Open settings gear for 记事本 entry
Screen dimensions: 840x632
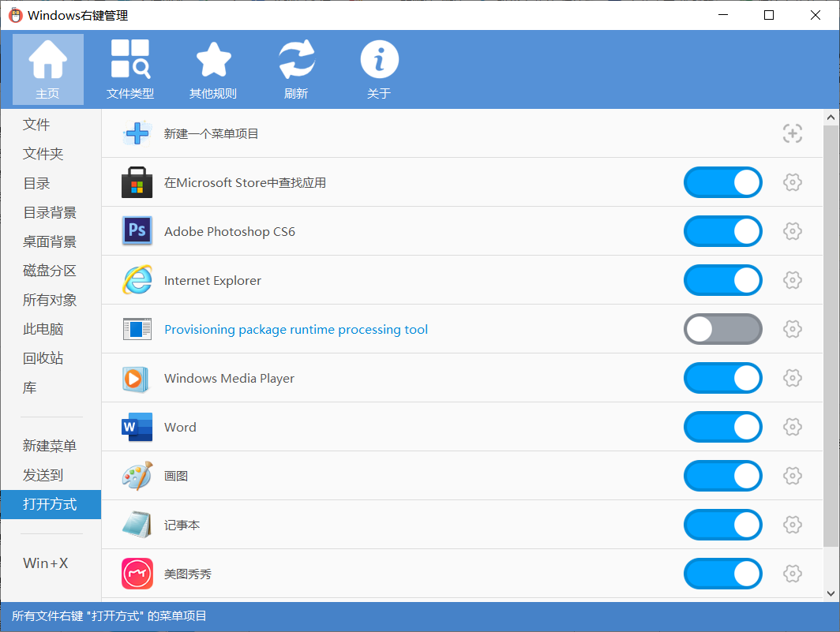tap(793, 525)
